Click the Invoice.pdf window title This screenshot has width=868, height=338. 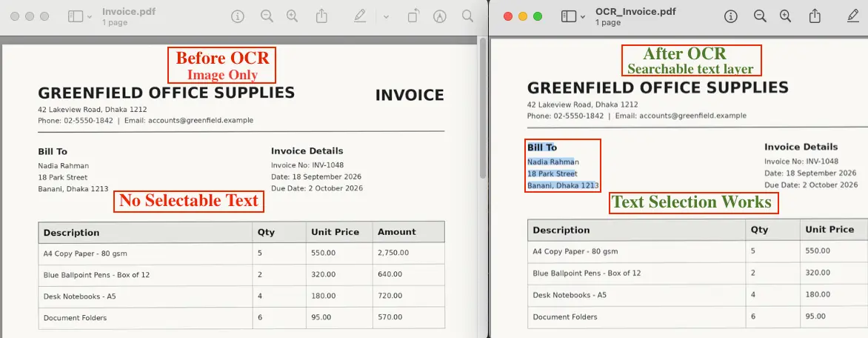coord(129,12)
